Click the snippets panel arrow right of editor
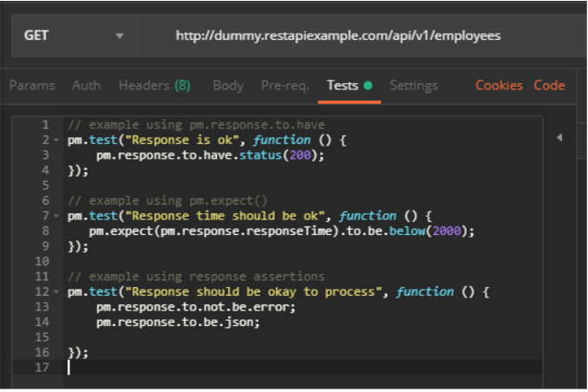The width and height of the screenshot is (588, 392). pyautogui.click(x=559, y=137)
